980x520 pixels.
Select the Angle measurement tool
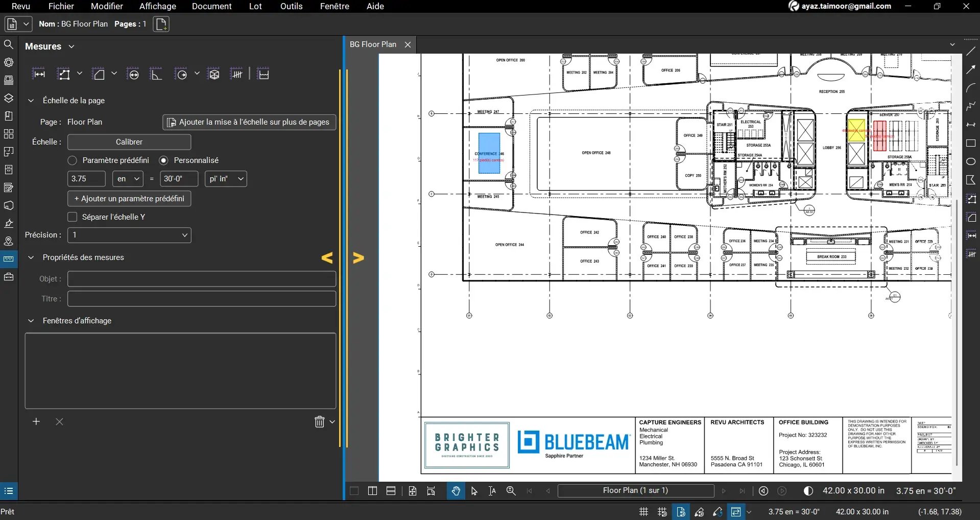[x=156, y=73]
